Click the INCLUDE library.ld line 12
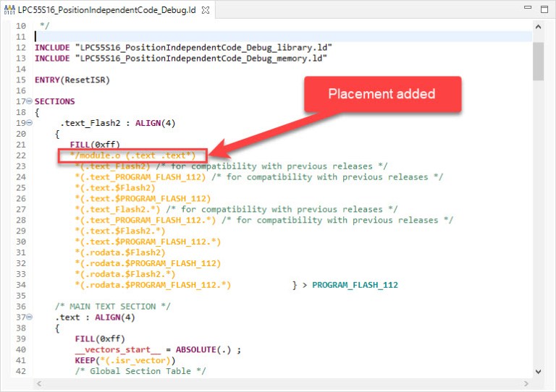This screenshot has height=392, width=556. [x=183, y=47]
